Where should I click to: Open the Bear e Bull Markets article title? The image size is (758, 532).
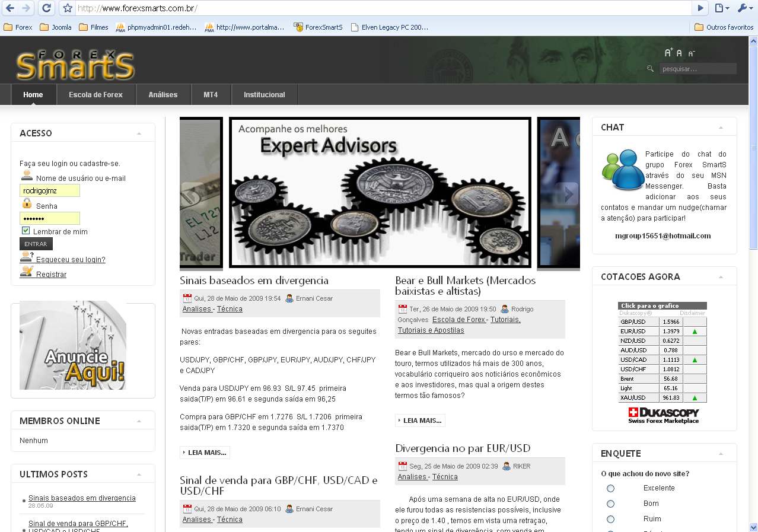[x=465, y=286]
